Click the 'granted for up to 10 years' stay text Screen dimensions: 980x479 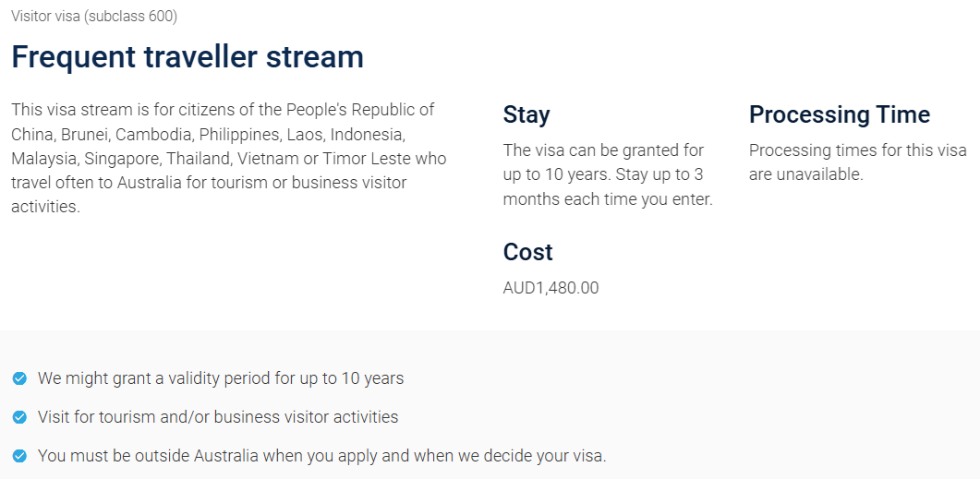(603, 162)
